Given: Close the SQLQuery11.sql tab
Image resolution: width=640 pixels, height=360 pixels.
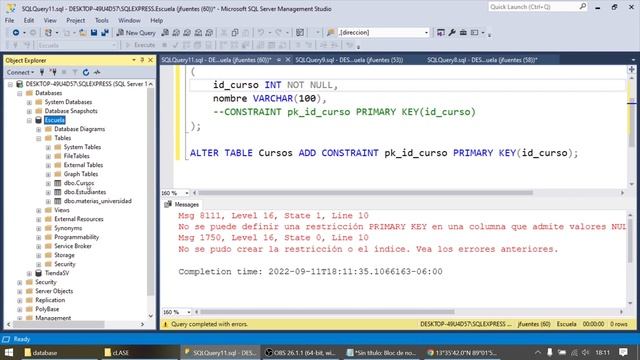Looking at the screenshot, I should (288, 60).
